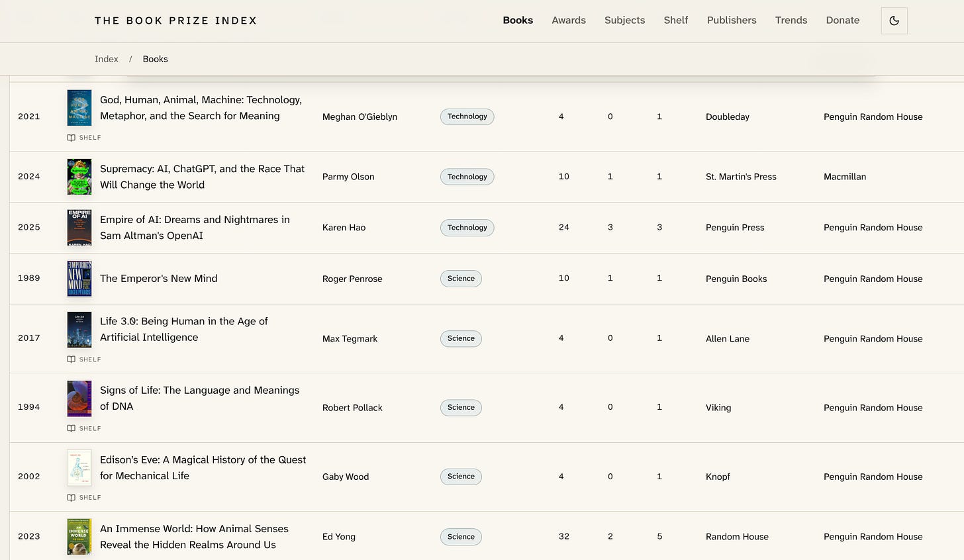Open Life 3.0 cover thumbnail
The image size is (964, 560).
[x=79, y=330]
